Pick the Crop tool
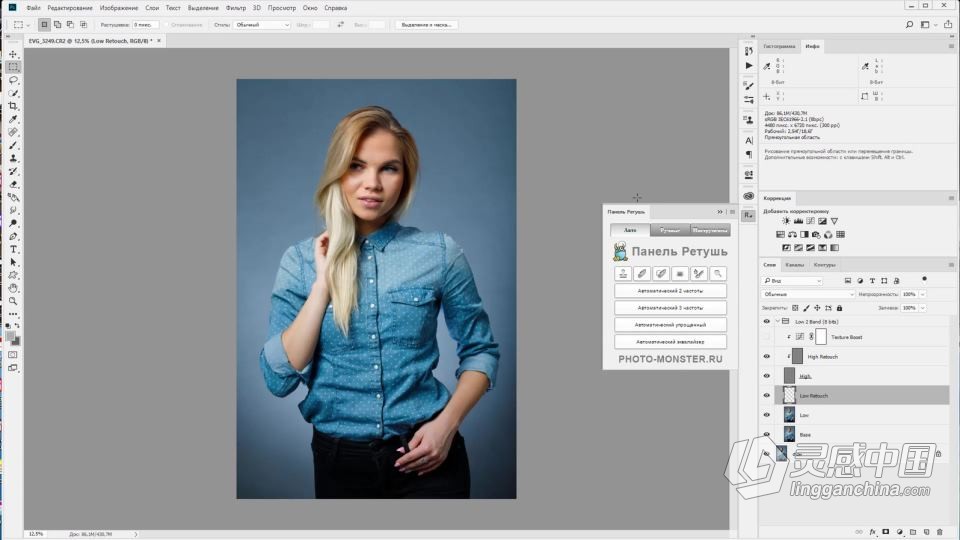 tap(13, 106)
